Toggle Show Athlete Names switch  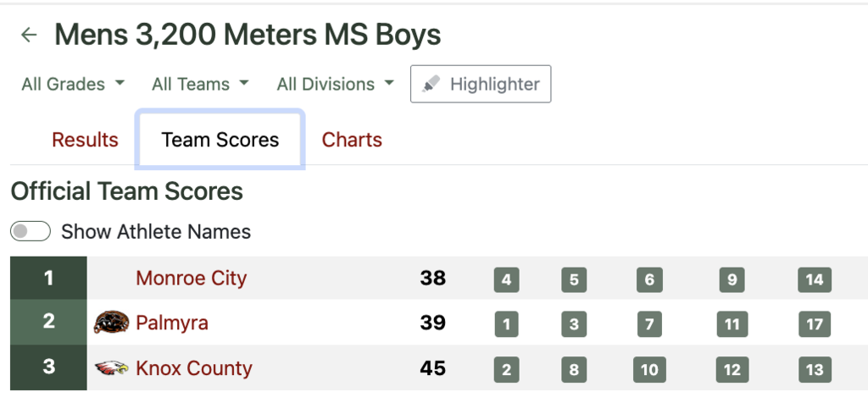coord(31,231)
